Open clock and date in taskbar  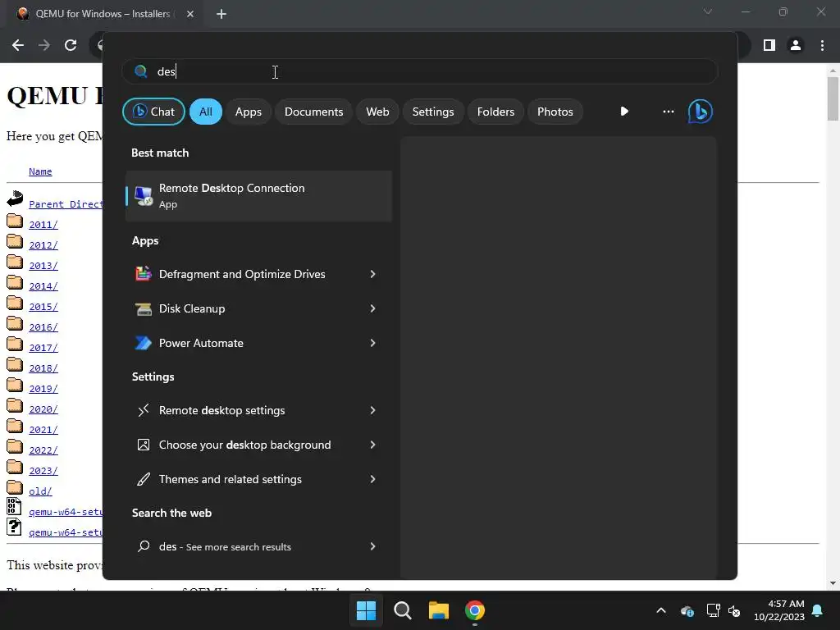pos(779,610)
